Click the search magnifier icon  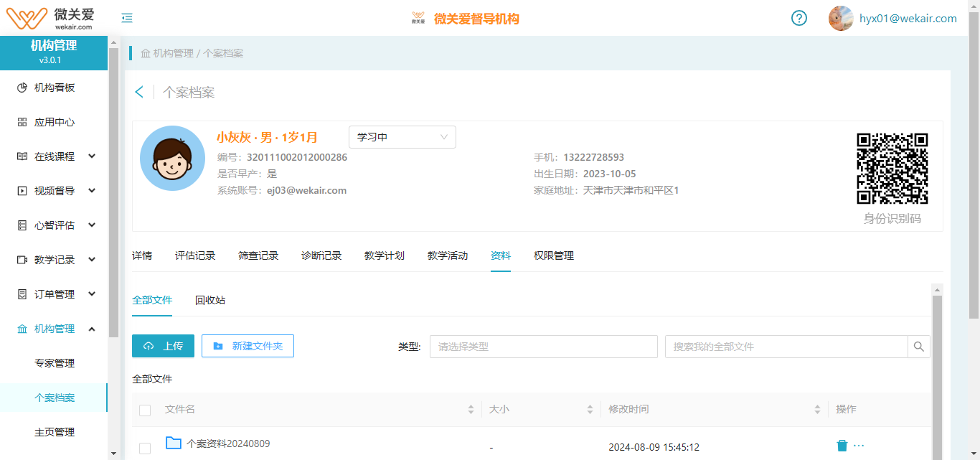point(919,347)
